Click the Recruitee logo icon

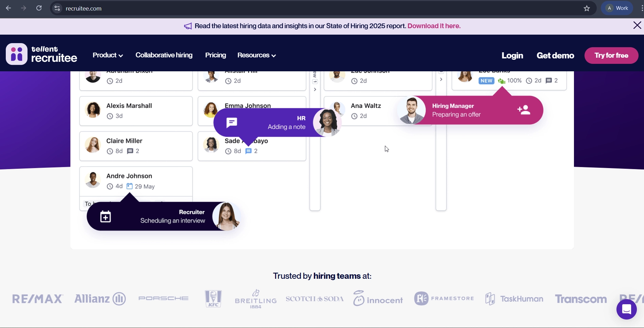(x=16, y=54)
